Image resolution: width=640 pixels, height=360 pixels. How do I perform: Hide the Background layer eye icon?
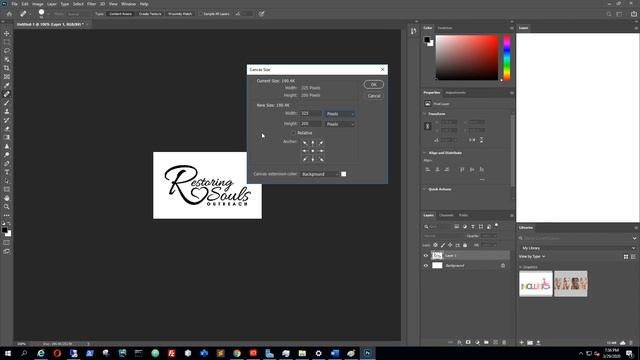(x=426, y=265)
